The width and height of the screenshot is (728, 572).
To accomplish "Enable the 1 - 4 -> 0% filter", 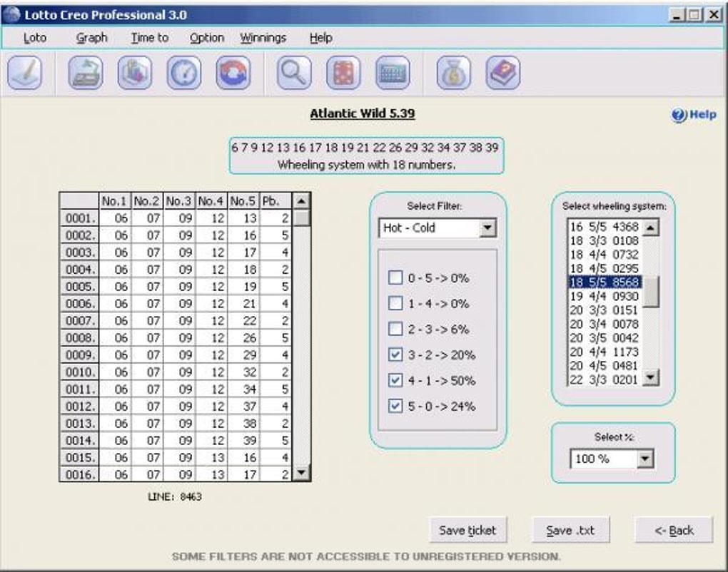I will click(395, 303).
